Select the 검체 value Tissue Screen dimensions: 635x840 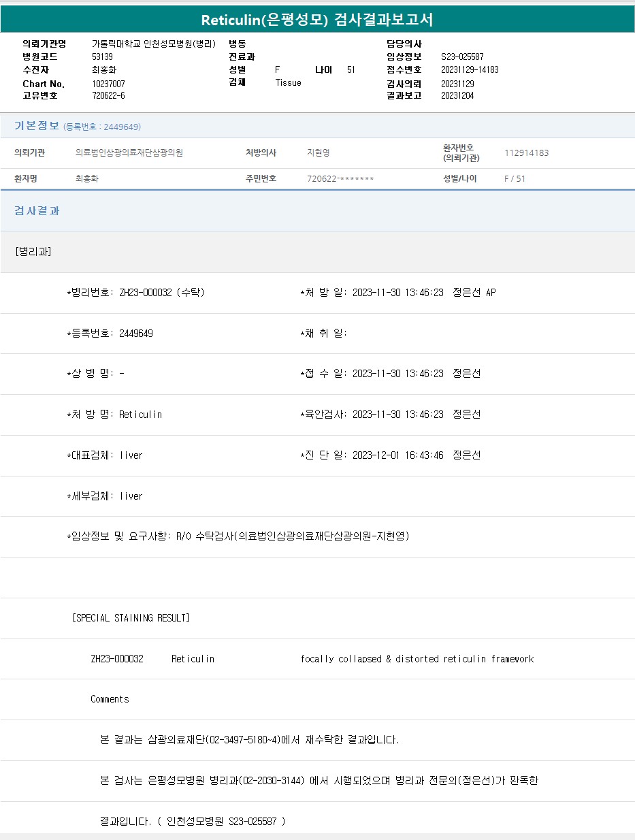pos(288,82)
